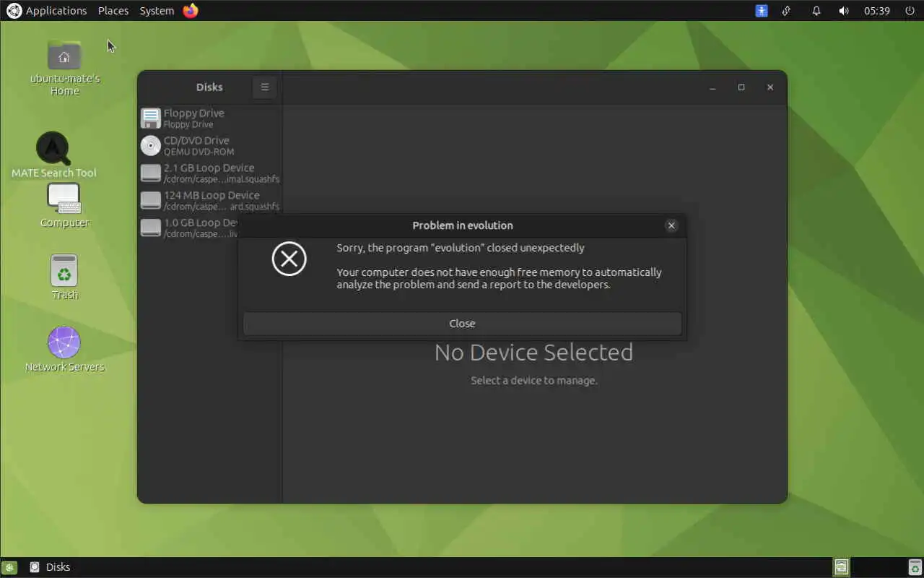The width and height of the screenshot is (924, 578).
Task: Click the Close button in the error dialog
Action: tap(462, 324)
